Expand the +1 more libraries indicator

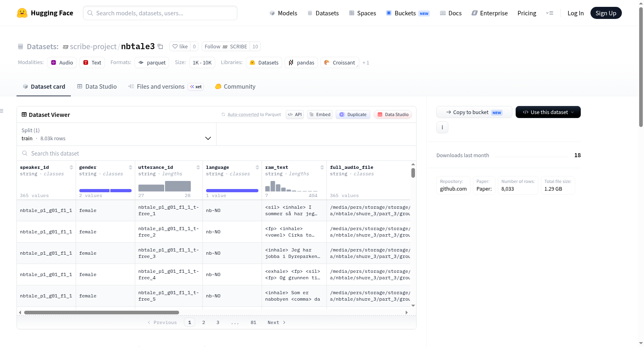366,62
